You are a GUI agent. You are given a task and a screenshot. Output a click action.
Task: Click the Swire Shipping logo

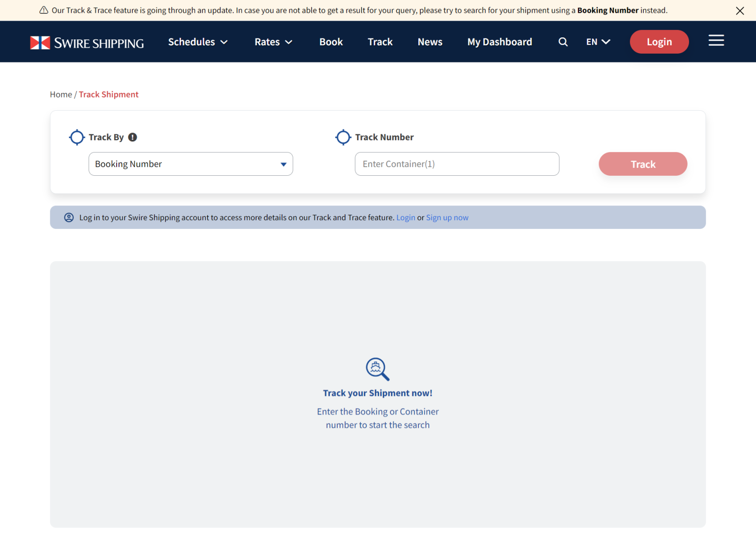click(87, 43)
